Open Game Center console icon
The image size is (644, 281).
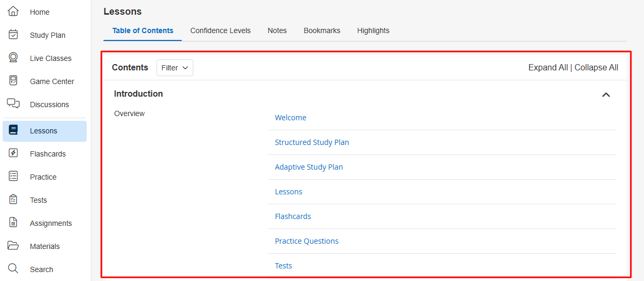click(x=14, y=81)
